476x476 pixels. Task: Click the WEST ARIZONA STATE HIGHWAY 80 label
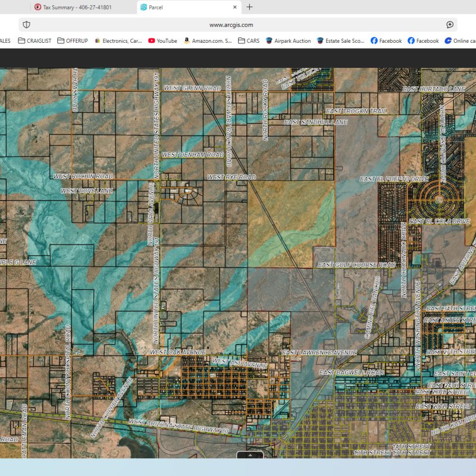pos(178,426)
